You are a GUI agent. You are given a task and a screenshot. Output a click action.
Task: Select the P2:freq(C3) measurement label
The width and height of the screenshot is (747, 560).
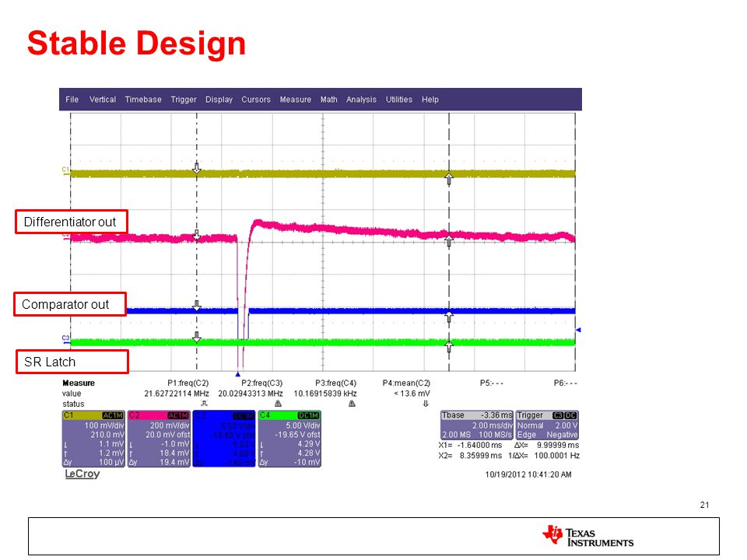click(x=261, y=383)
